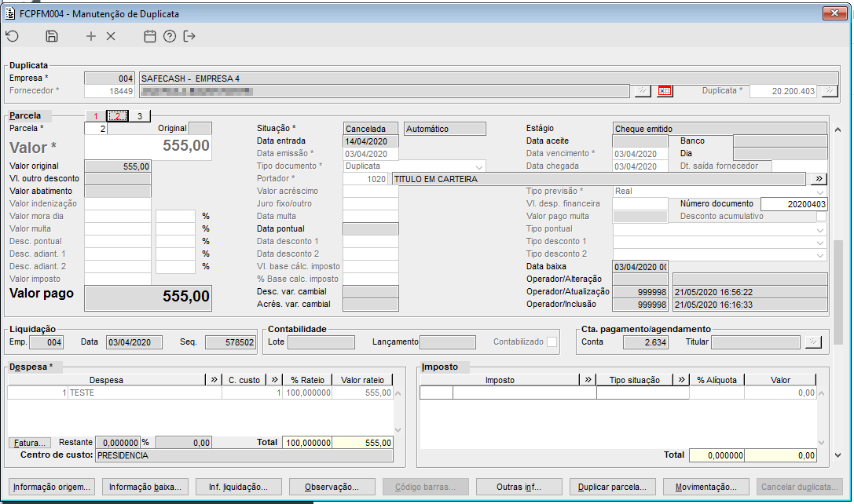Open the help question mark icon
The width and height of the screenshot is (854, 504).
pyautogui.click(x=170, y=36)
